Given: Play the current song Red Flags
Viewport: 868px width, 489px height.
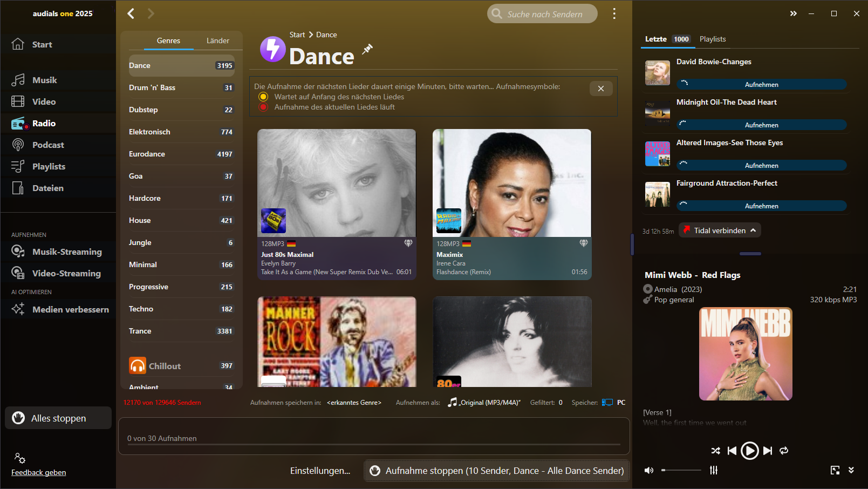Looking at the screenshot, I should tap(749, 451).
